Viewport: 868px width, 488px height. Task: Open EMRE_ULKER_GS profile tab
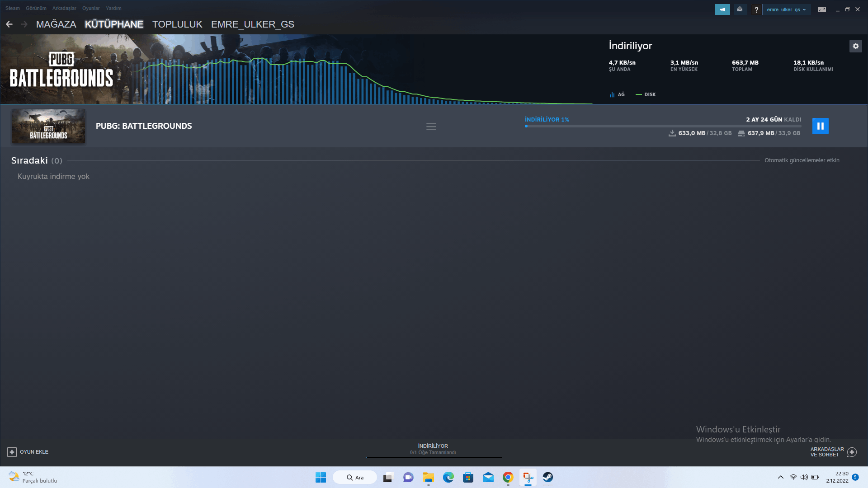click(253, 24)
